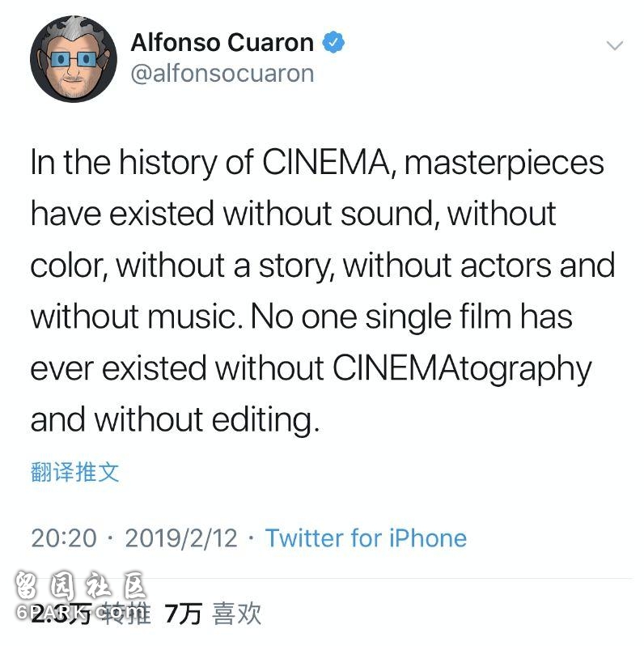The width and height of the screenshot is (644, 646).
Task: Click the 喜欢 likes label
Action: tap(237, 614)
